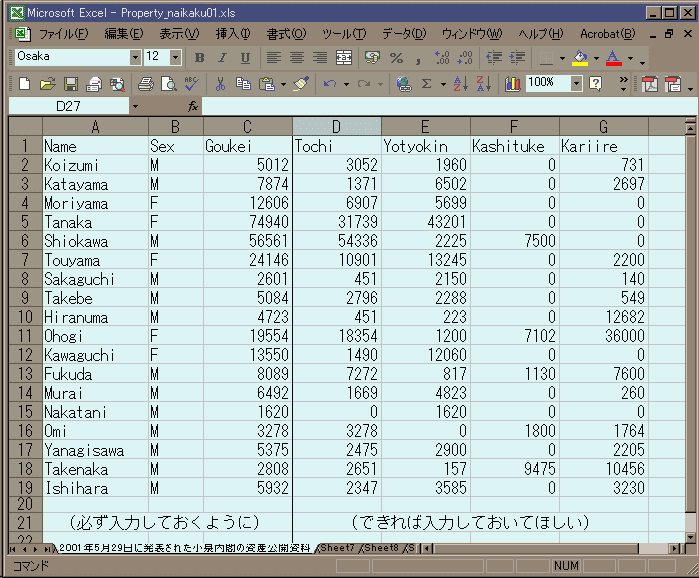
Task: Expand the font color dropdown arrow
Action: pyautogui.click(x=630, y=58)
